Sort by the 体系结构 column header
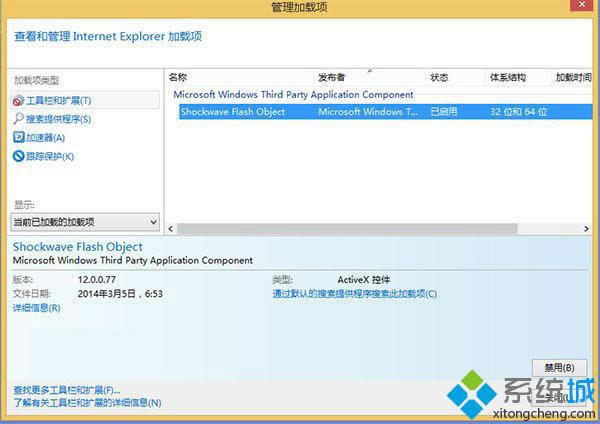Image resolution: width=600 pixels, height=424 pixels. click(x=508, y=78)
